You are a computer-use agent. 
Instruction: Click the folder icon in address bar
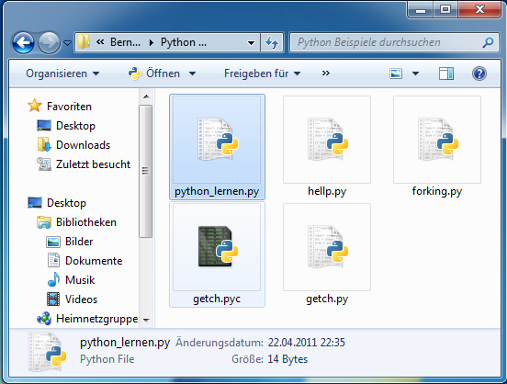84,42
